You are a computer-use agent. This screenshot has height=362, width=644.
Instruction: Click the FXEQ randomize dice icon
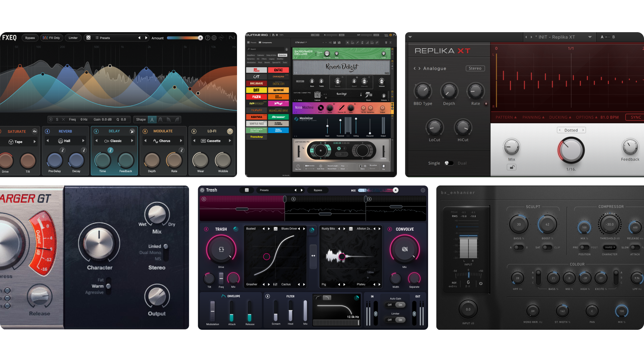point(89,38)
